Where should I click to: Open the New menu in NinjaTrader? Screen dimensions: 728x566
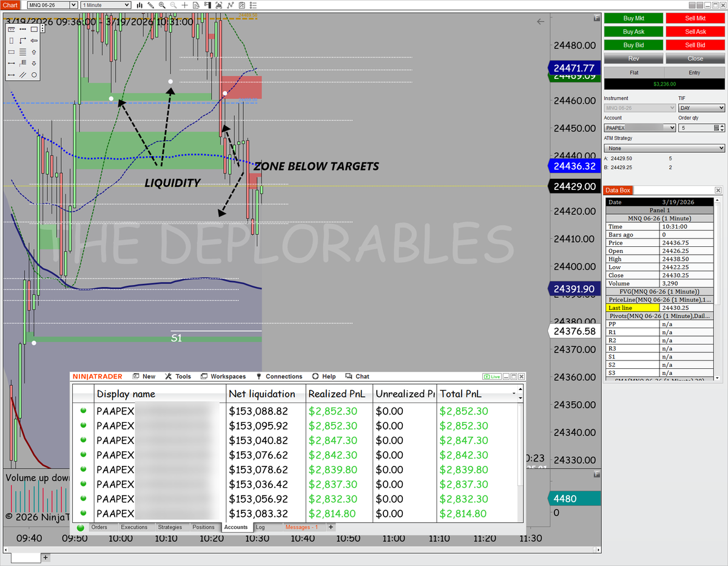pyautogui.click(x=144, y=377)
